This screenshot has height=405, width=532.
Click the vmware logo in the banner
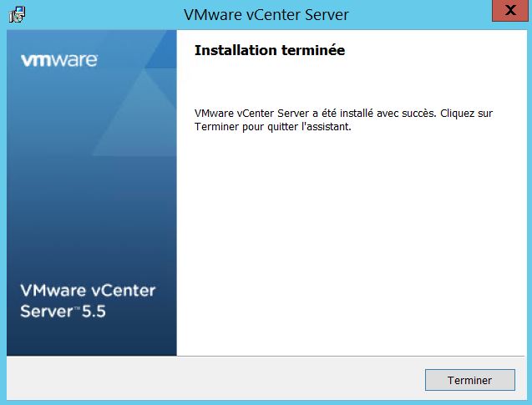59,60
